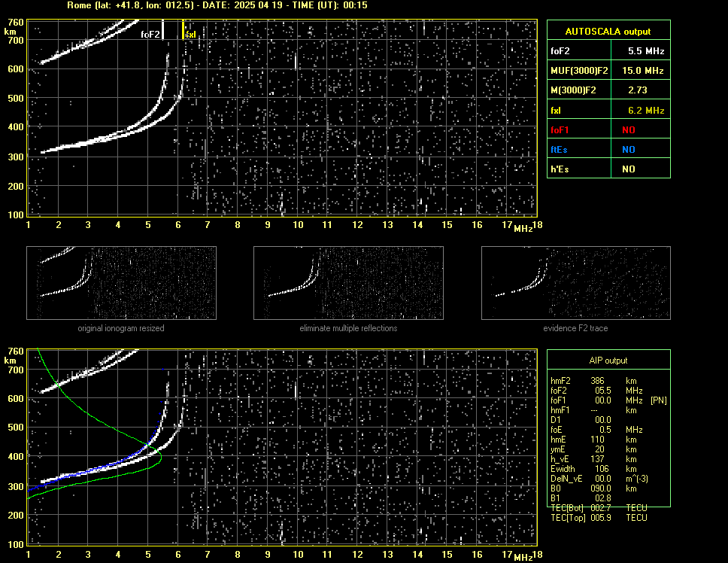
Task: Click the 'eliminate multiple reflections' caption
Action: click(348, 328)
